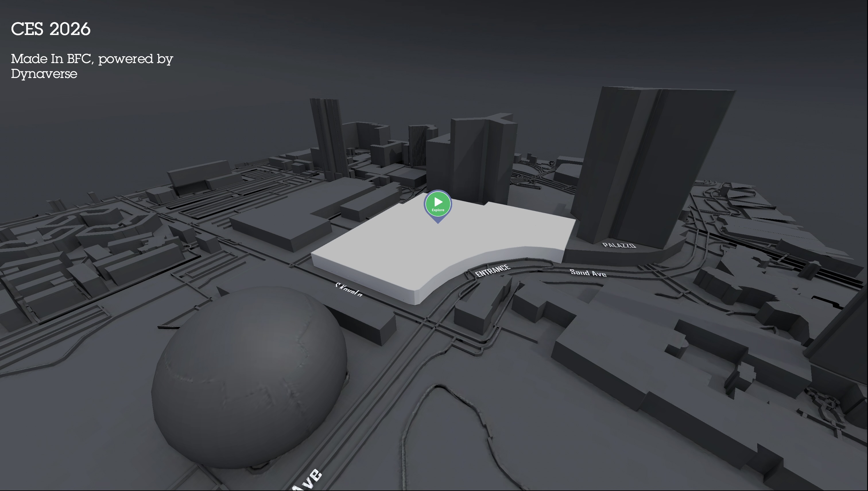Click the Explore label inside pin
The width and height of the screenshot is (868, 491).
438,210
